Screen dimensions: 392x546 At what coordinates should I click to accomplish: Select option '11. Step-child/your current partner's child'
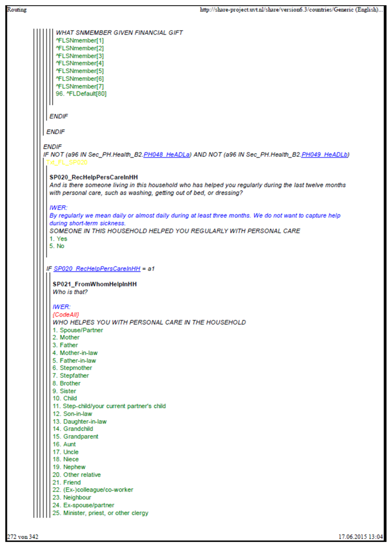[109, 406]
